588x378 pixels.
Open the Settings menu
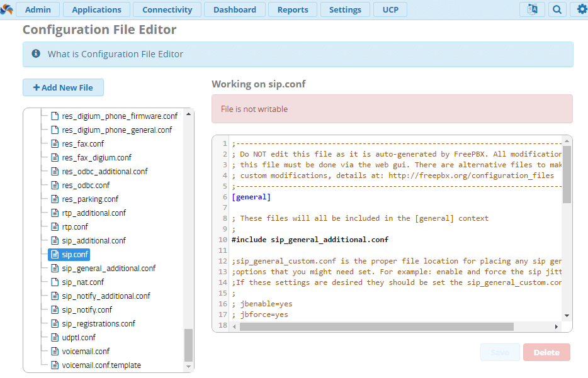click(x=345, y=9)
